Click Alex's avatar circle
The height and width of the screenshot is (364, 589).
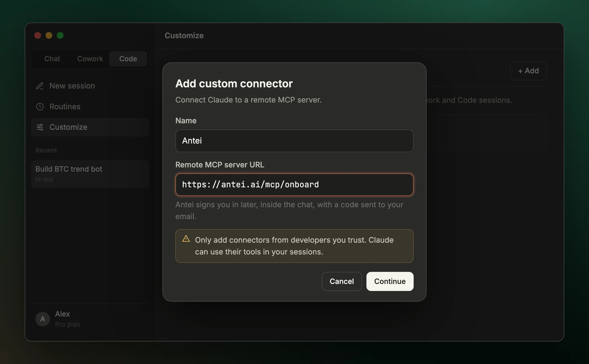click(43, 319)
